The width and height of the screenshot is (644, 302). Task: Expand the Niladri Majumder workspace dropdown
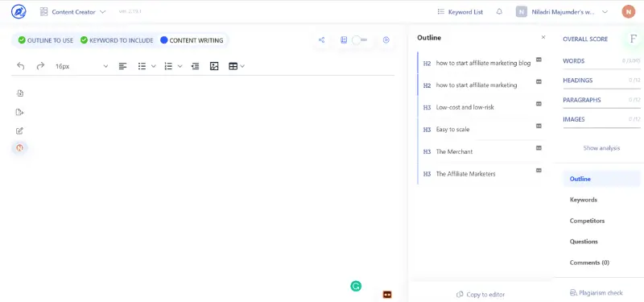[562, 12]
